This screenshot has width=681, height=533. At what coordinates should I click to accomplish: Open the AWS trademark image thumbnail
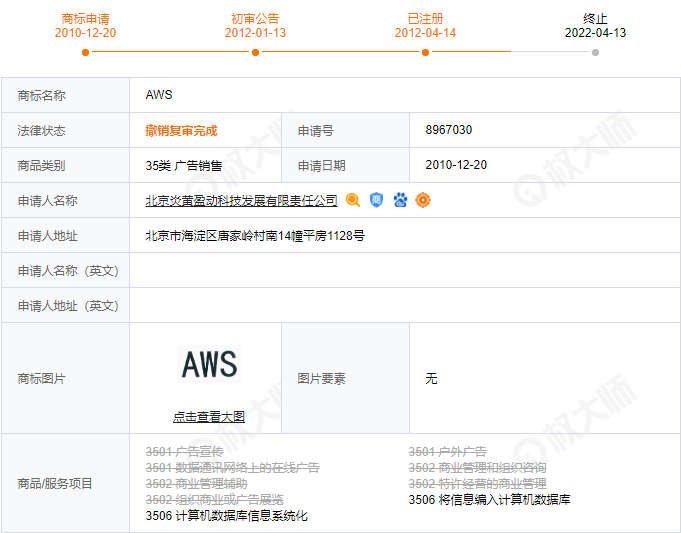[x=209, y=364]
